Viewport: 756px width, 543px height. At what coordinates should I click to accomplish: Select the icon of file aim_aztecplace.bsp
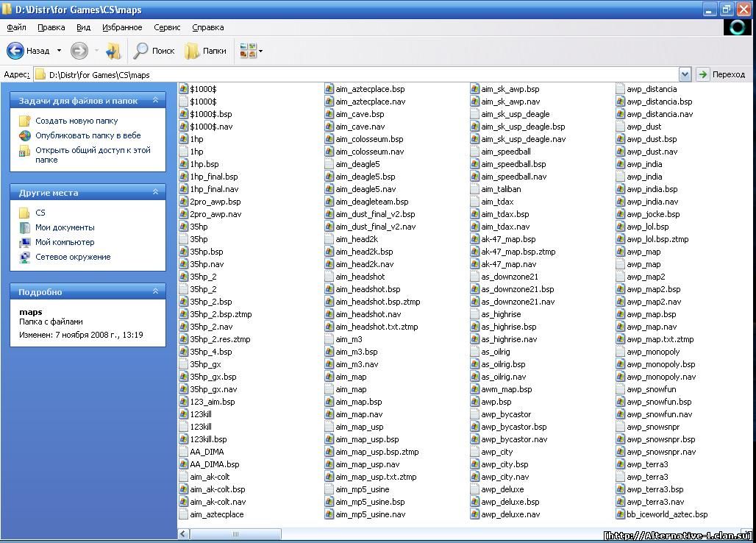tap(329, 89)
